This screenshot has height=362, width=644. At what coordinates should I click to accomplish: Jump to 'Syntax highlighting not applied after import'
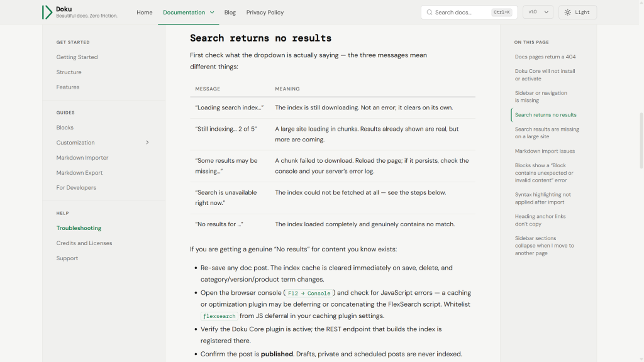[543, 198]
